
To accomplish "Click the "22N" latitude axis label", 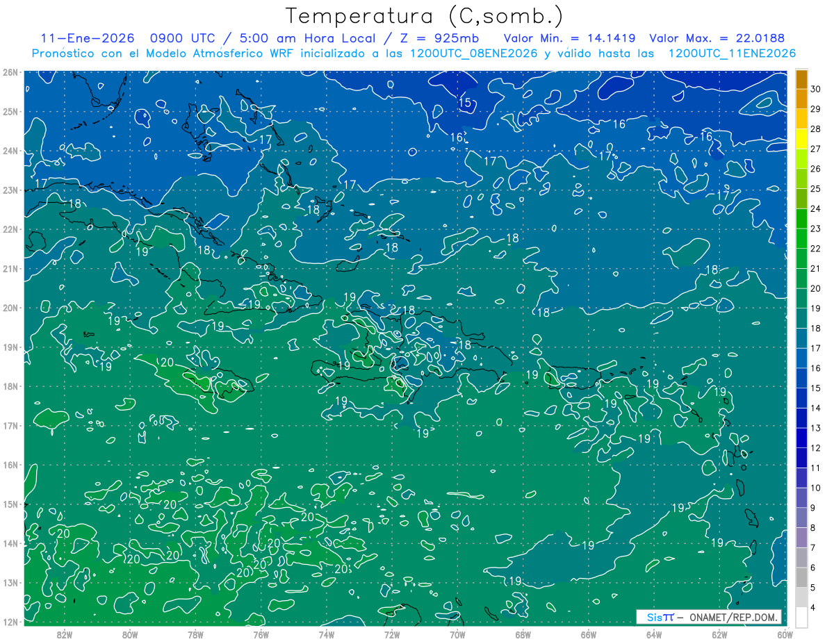I will [10, 229].
